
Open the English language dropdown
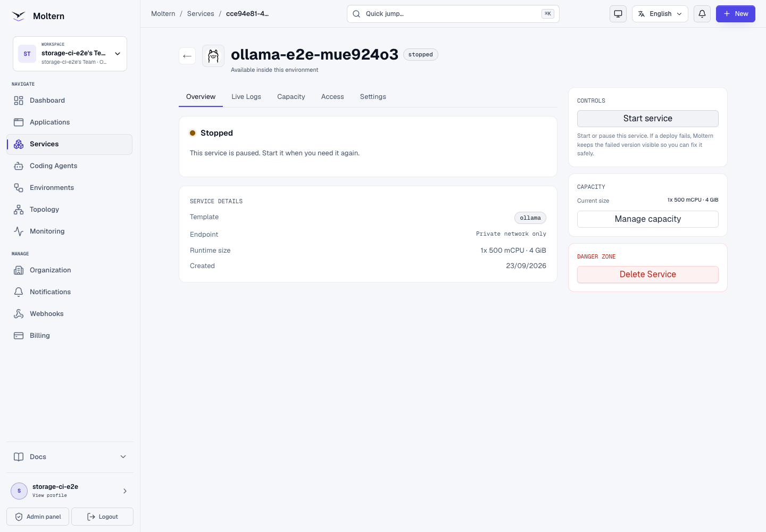coord(660,14)
